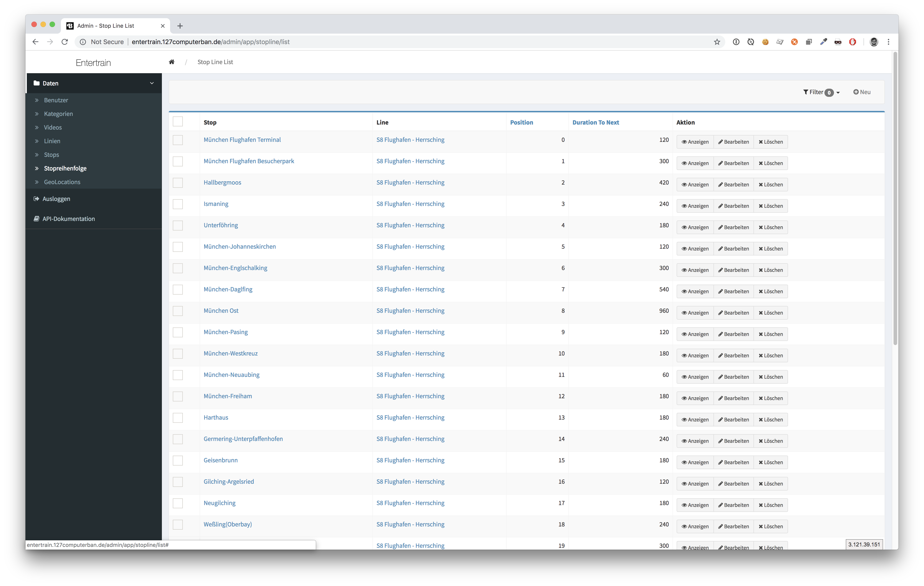Check the Hallbergmoos row checkbox

(x=178, y=183)
